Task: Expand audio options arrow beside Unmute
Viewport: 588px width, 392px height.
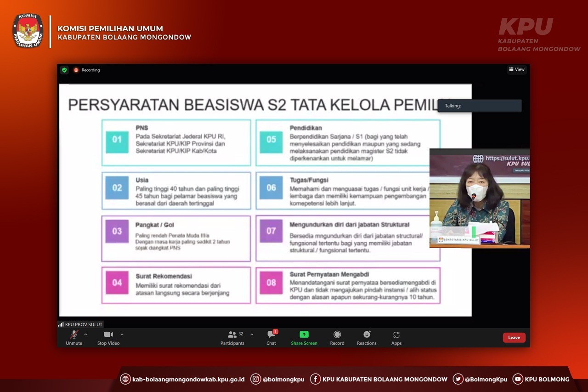Action: 85,335
